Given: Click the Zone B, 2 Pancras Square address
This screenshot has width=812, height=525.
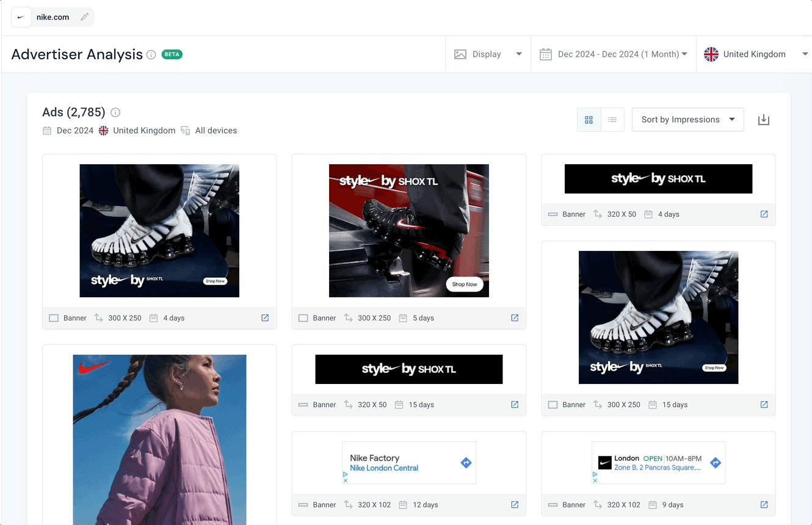Looking at the screenshot, I should tap(658, 468).
